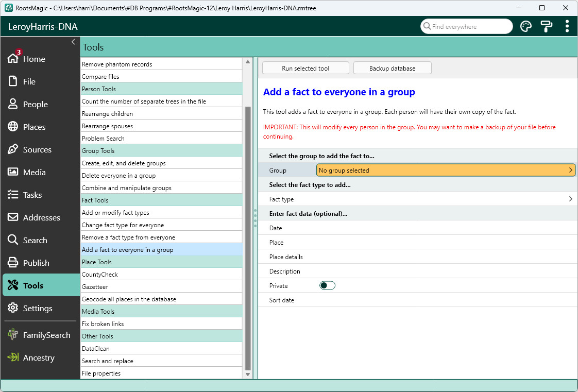Select Compare files tool
578x392 pixels.
coord(161,76)
